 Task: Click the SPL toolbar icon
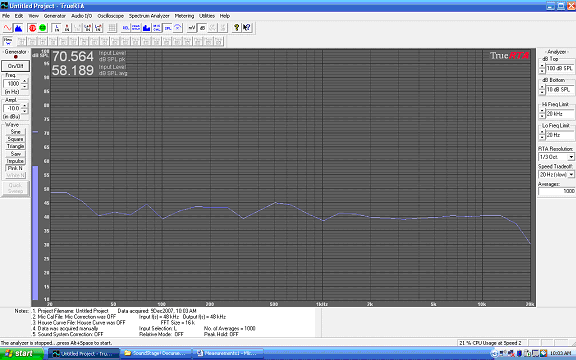point(168,28)
